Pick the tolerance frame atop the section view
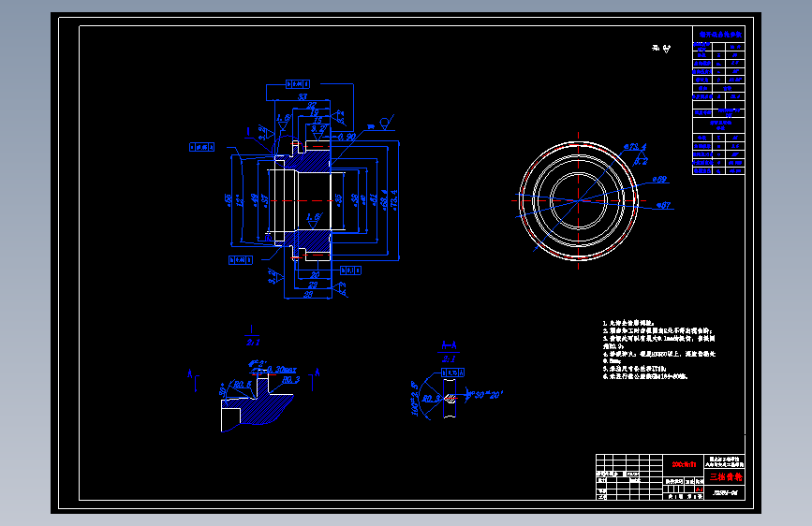The width and height of the screenshot is (812, 526). [298, 84]
